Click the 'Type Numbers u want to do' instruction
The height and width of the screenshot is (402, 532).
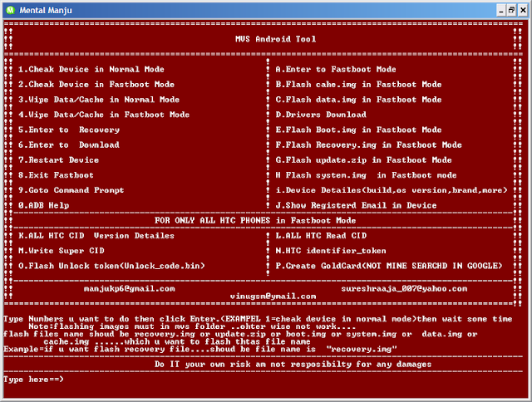[258, 319]
